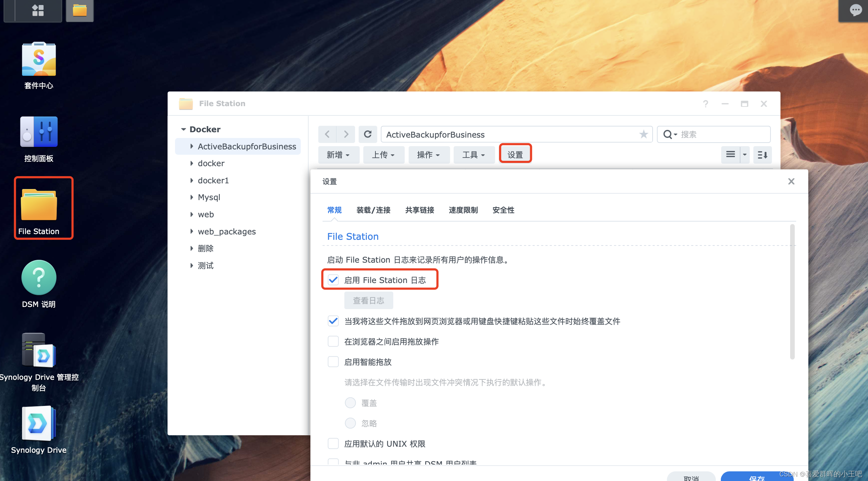Open the DSM Help icon
868x481 pixels.
pyautogui.click(x=39, y=278)
